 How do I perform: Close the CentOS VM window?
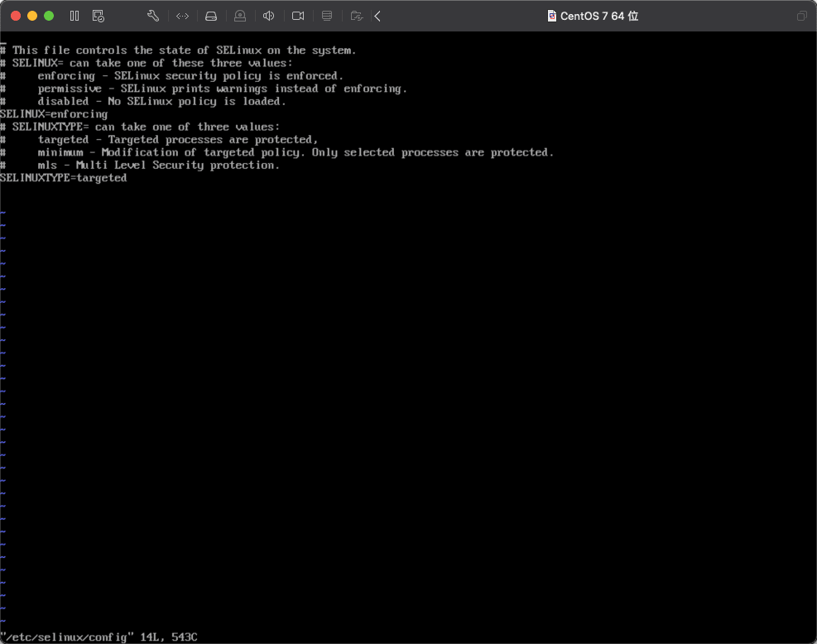tap(16, 16)
